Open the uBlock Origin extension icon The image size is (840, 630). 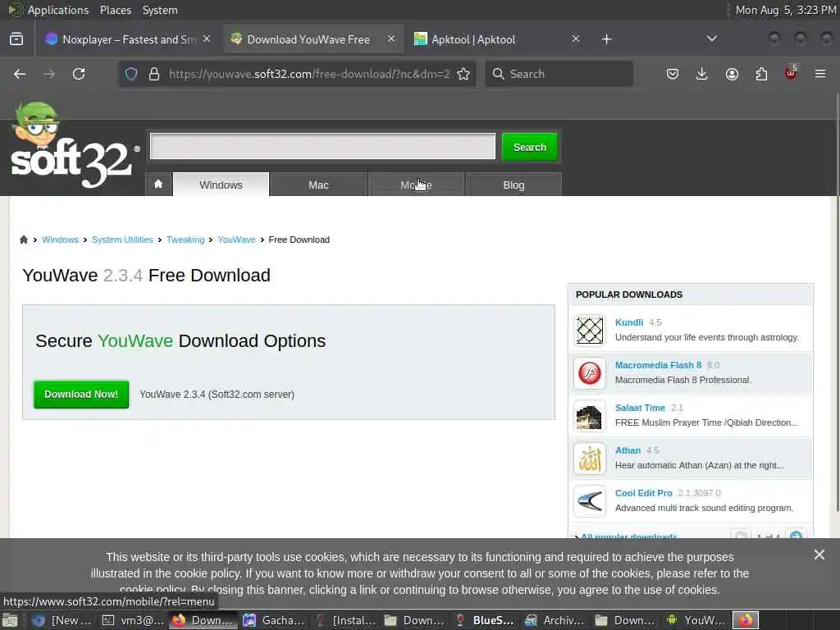click(791, 73)
